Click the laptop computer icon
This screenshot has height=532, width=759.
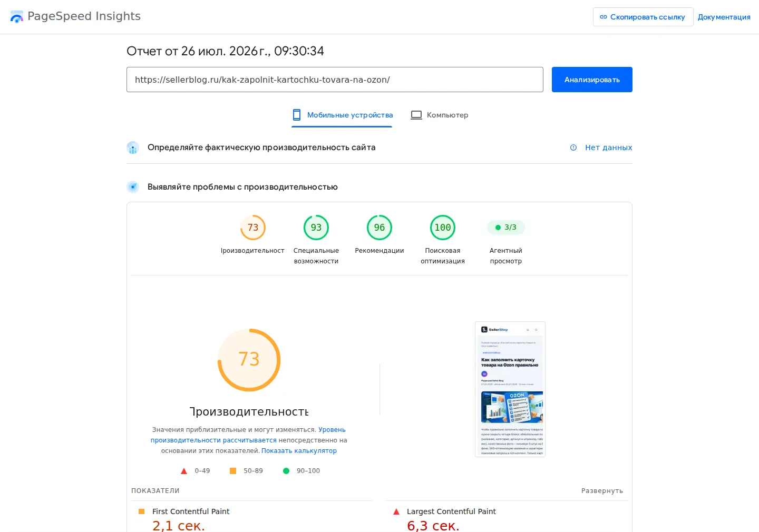(x=416, y=115)
